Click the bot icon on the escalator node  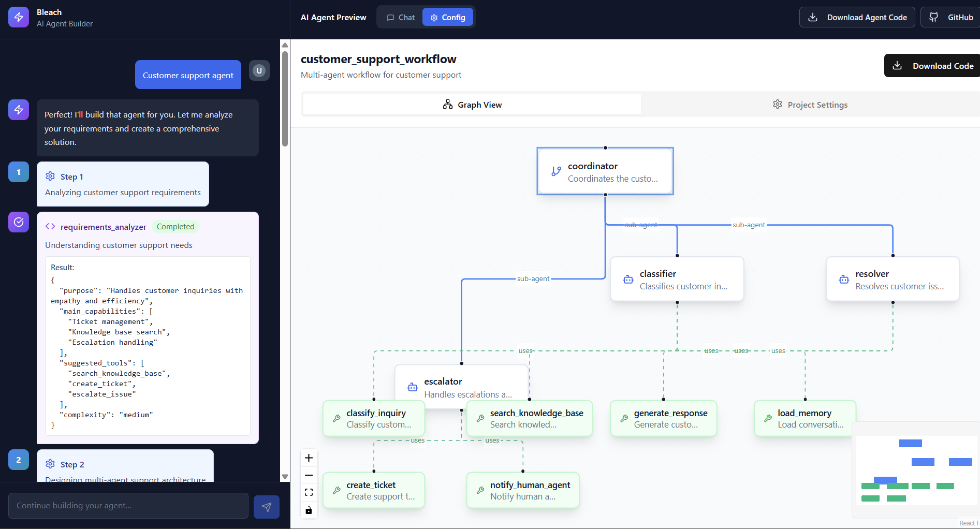(413, 387)
